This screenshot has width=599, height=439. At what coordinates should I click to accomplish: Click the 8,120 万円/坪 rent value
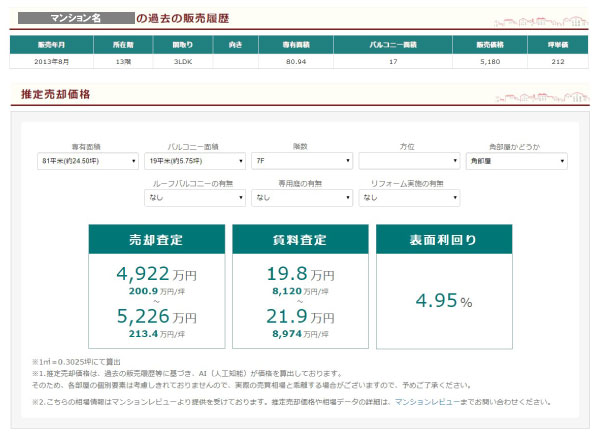(x=300, y=291)
